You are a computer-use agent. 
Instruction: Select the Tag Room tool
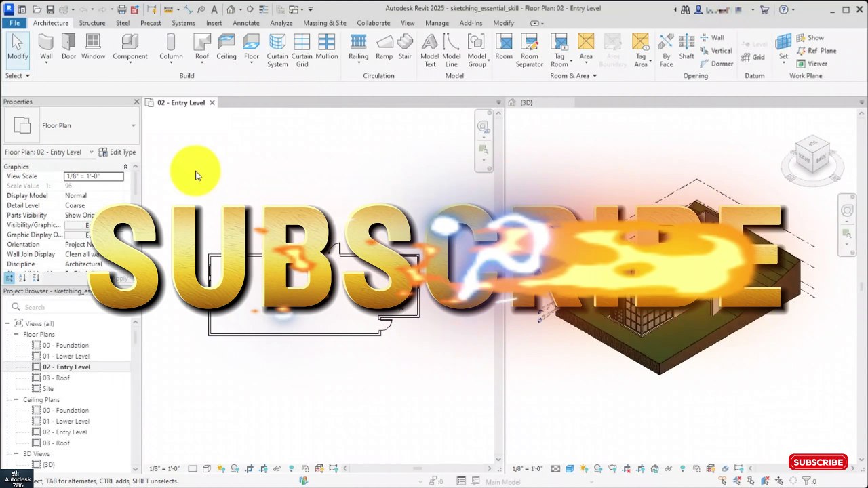pyautogui.click(x=559, y=51)
